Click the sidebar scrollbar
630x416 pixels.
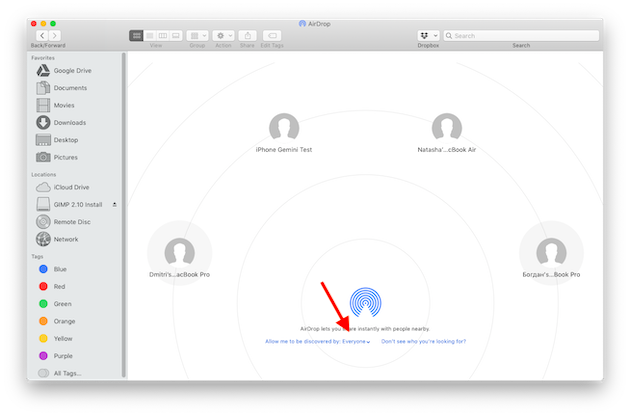coord(124,215)
